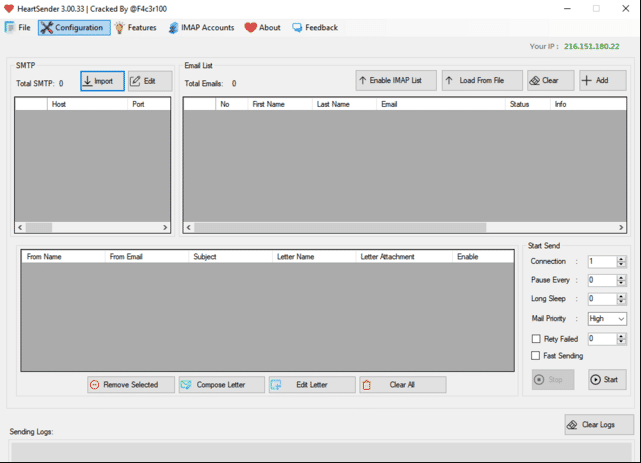Minimize the HeartSender window
This screenshot has width=641, height=463.
click(x=567, y=9)
